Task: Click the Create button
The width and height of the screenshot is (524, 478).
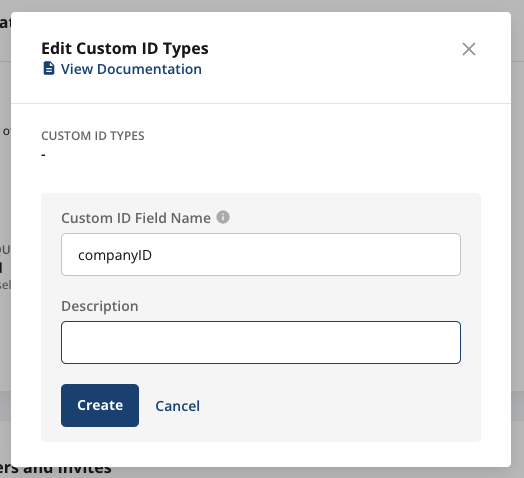Action: (100, 405)
